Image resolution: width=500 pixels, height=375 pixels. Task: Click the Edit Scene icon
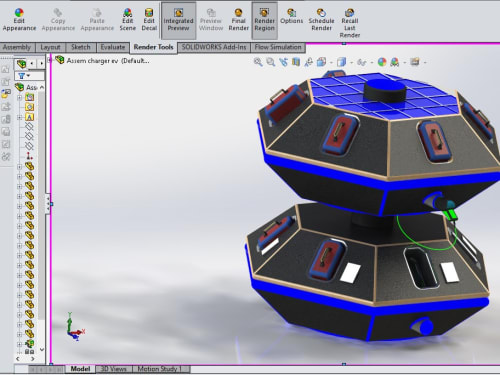coord(128,20)
